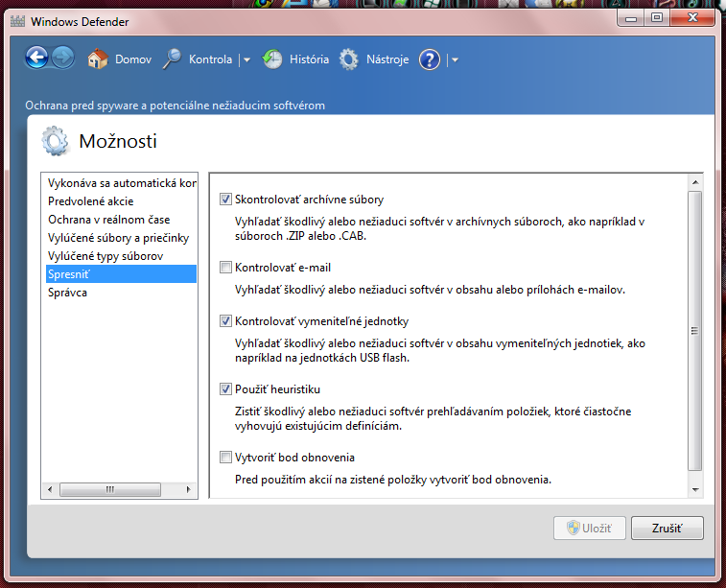
Task: Select Vylúčené súbory a priečinky
Action: coord(121,238)
